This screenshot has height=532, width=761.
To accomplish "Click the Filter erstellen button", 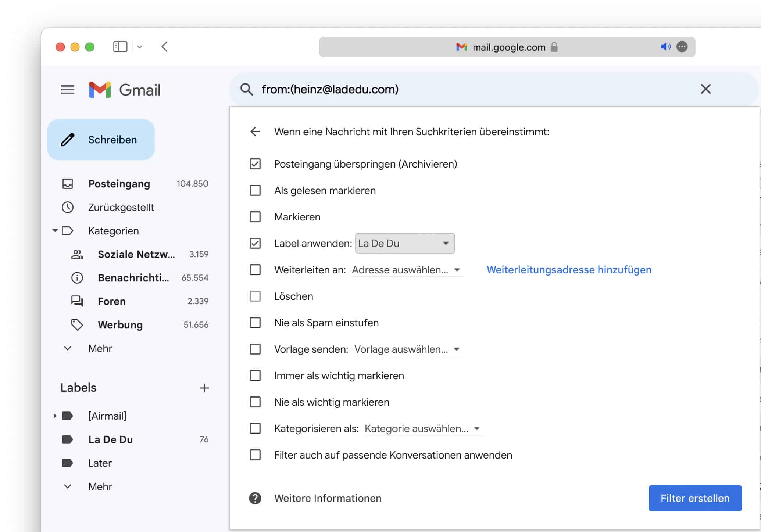I will pyautogui.click(x=695, y=498).
